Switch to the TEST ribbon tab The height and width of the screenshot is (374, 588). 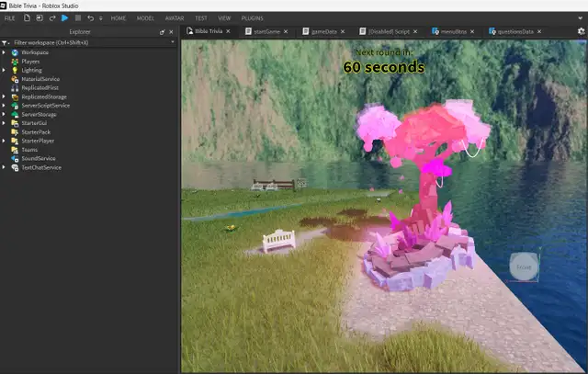(x=201, y=18)
